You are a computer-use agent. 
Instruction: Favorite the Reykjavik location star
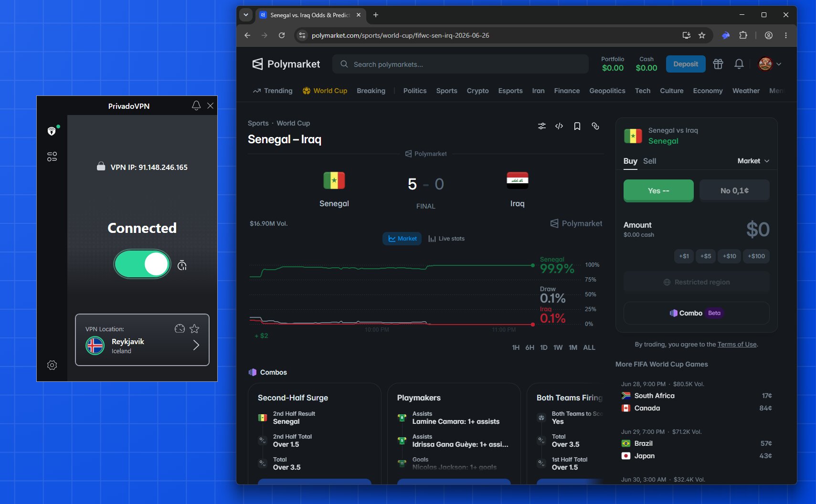(x=194, y=328)
